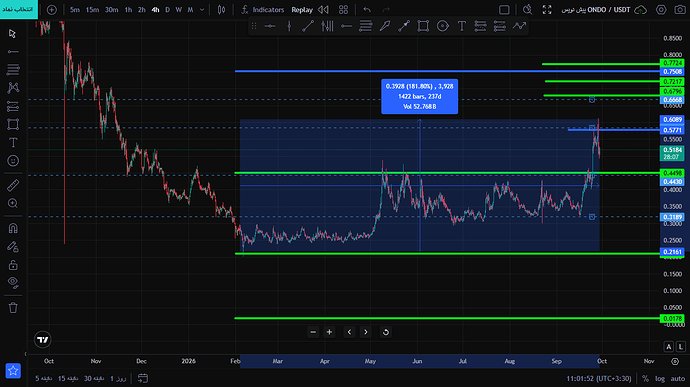
Task: Zoom in the chart with plus button
Action: pyautogui.click(x=329, y=332)
